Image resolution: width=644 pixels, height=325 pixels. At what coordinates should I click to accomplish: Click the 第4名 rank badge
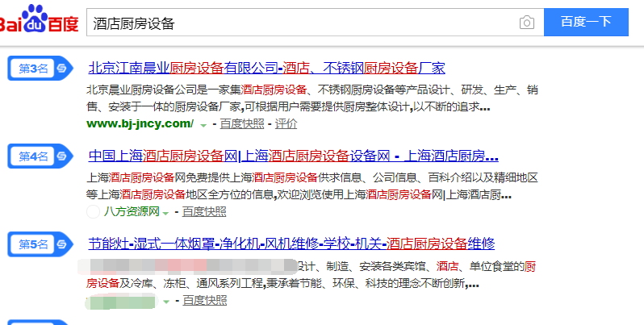click(x=40, y=156)
